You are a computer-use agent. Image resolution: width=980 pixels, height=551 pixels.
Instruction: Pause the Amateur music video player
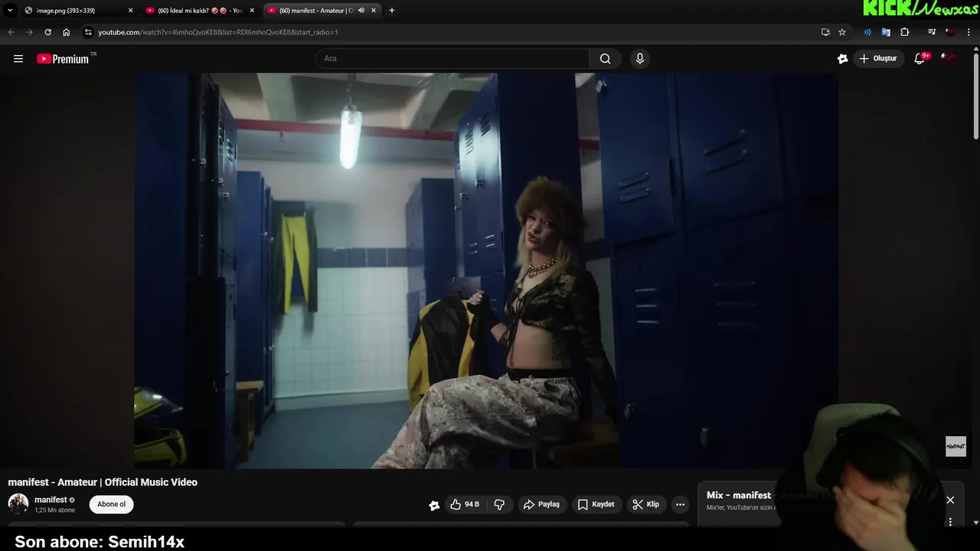point(486,270)
